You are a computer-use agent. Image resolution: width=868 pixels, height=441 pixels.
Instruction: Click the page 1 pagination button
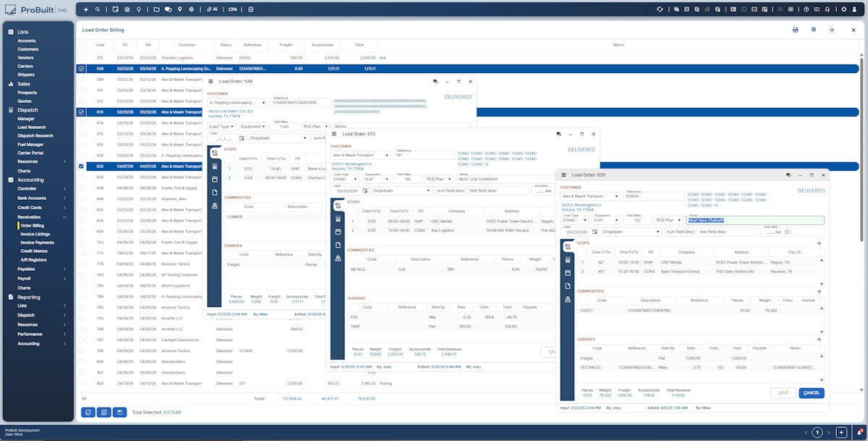817,432
